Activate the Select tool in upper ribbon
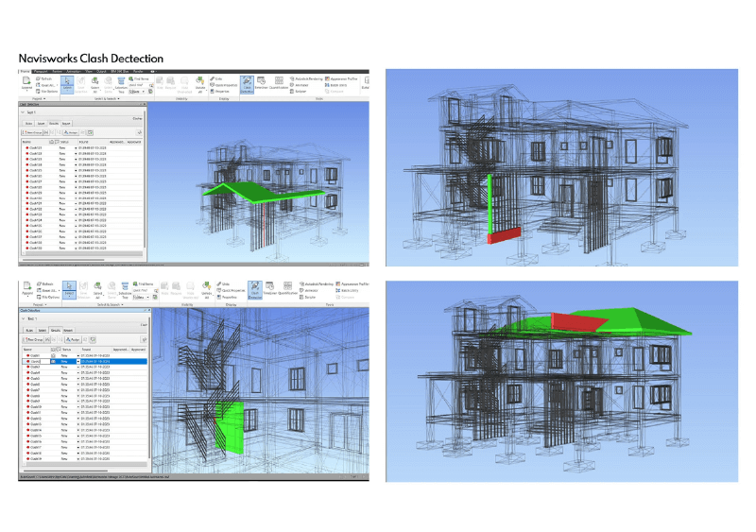This screenshot has width=756, height=532. coord(67,84)
